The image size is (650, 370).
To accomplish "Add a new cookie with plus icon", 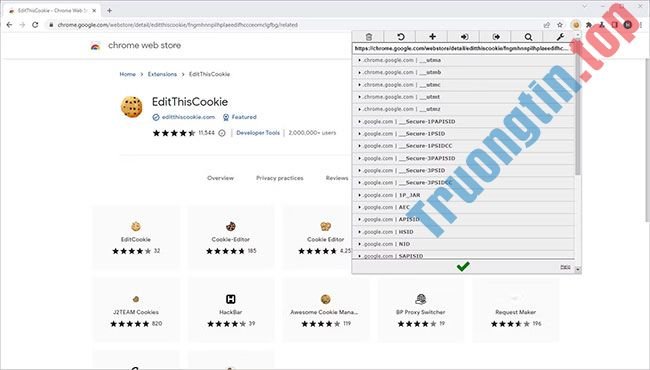I will pyautogui.click(x=432, y=37).
